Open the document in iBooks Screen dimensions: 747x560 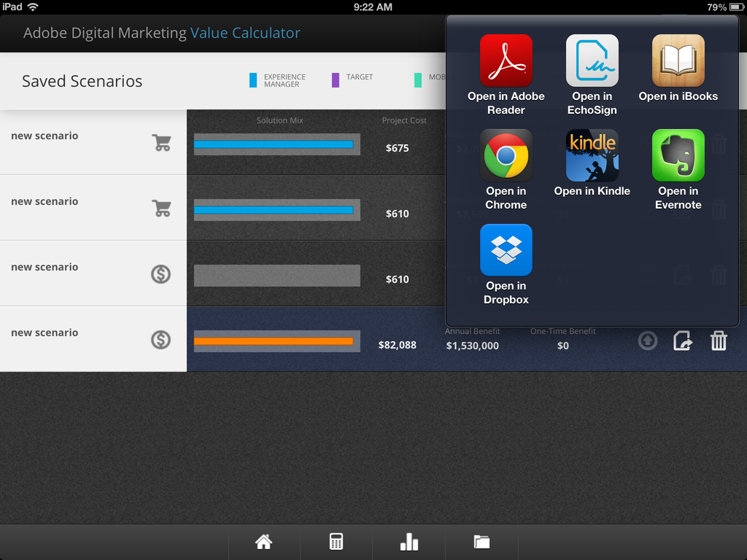[678, 60]
